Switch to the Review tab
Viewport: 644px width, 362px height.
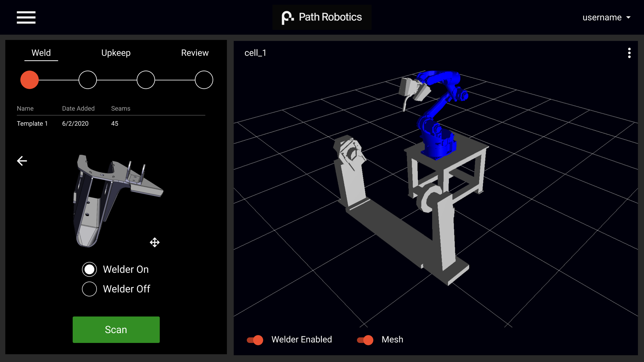[x=195, y=53]
